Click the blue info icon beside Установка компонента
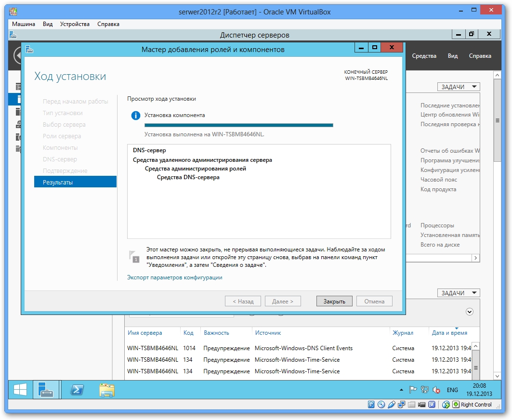Image resolution: width=512 pixels, height=420 pixels. pos(135,115)
